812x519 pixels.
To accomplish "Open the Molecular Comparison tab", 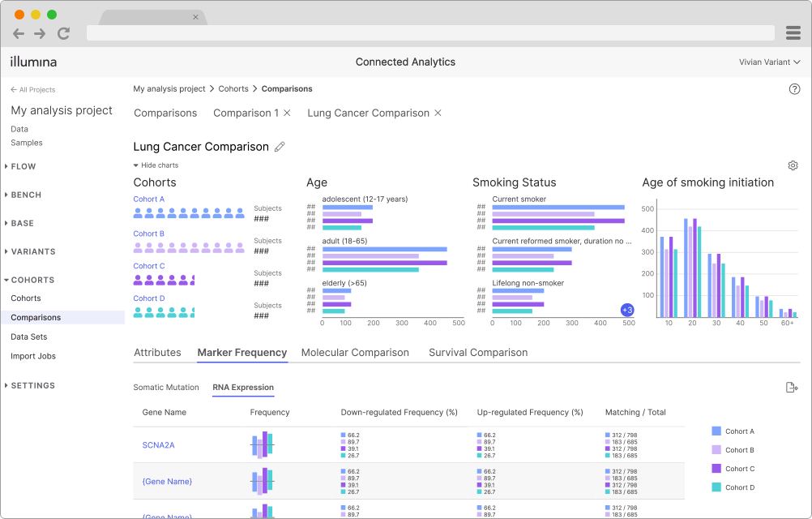I will [x=355, y=353].
